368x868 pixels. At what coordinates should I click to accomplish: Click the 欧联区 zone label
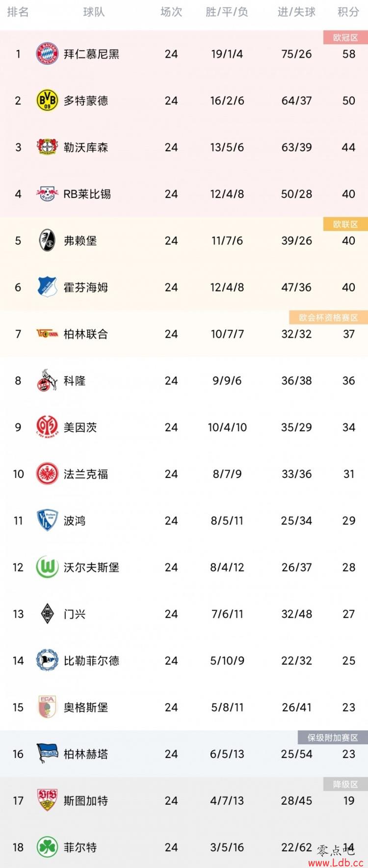point(345,224)
